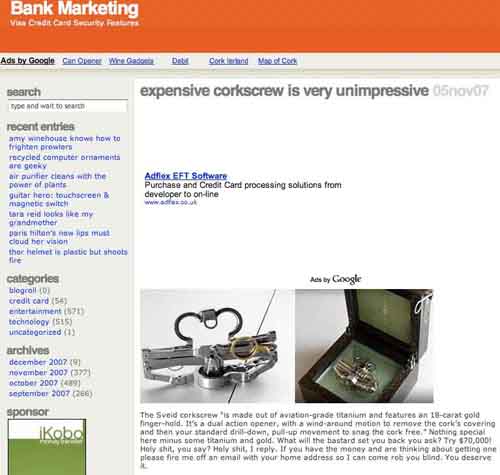Select the entertainment category

[x=35, y=311]
